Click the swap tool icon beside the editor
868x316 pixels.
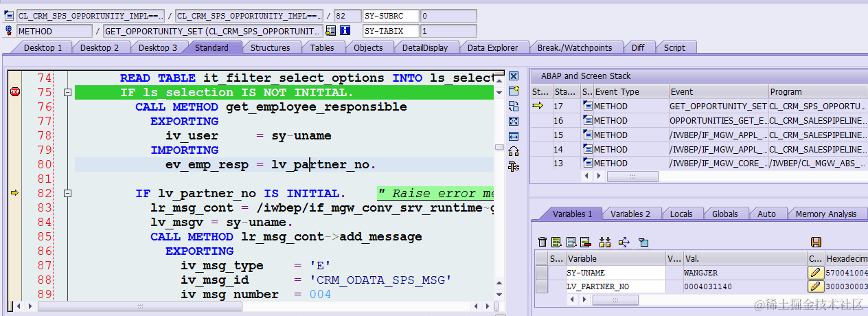[x=514, y=106]
